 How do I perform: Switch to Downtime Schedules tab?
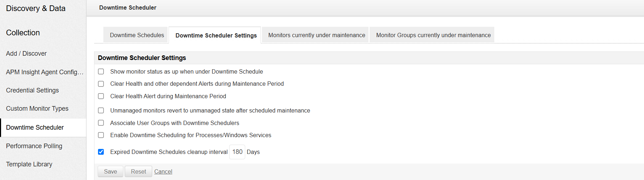point(137,35)
